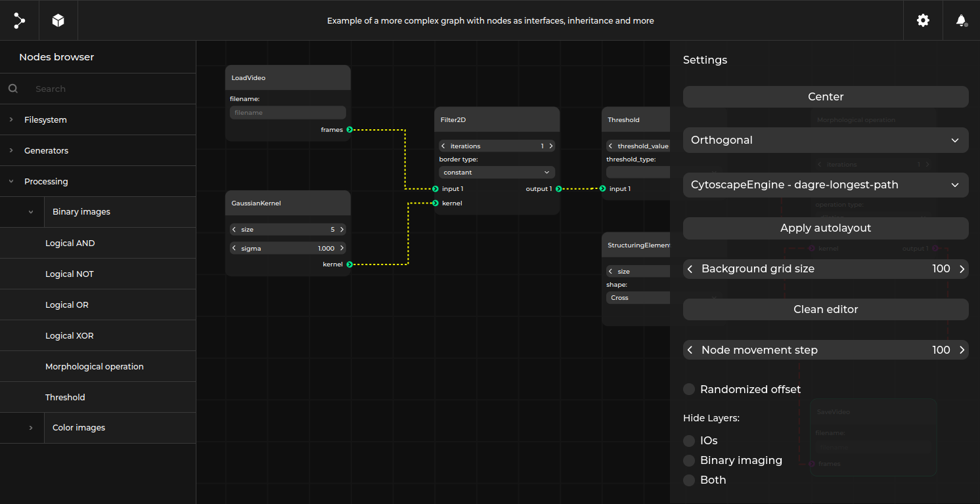This screenshot has height=504, width=980.
Task: Click the Nodes browser heading
Action: click(56, 57)
